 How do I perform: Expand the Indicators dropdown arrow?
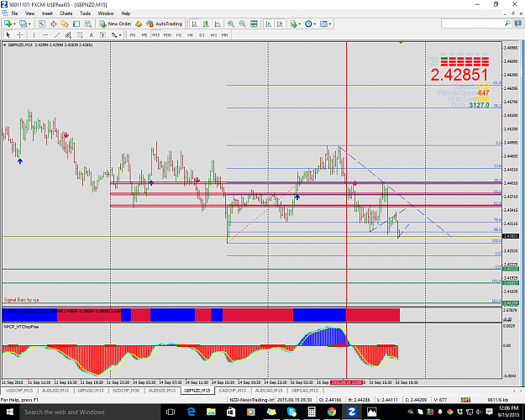pos(300,24)
